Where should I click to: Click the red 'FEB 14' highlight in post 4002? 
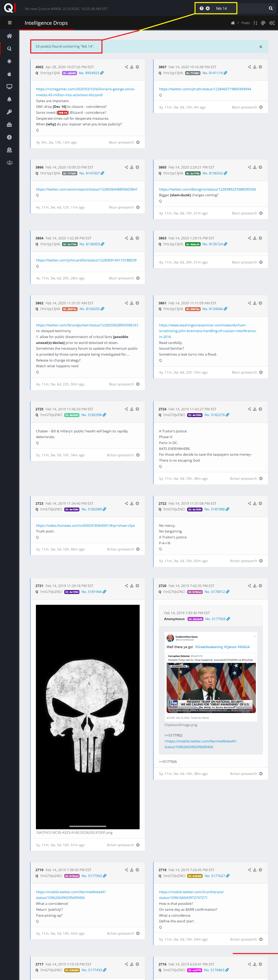tap(62, 113)
